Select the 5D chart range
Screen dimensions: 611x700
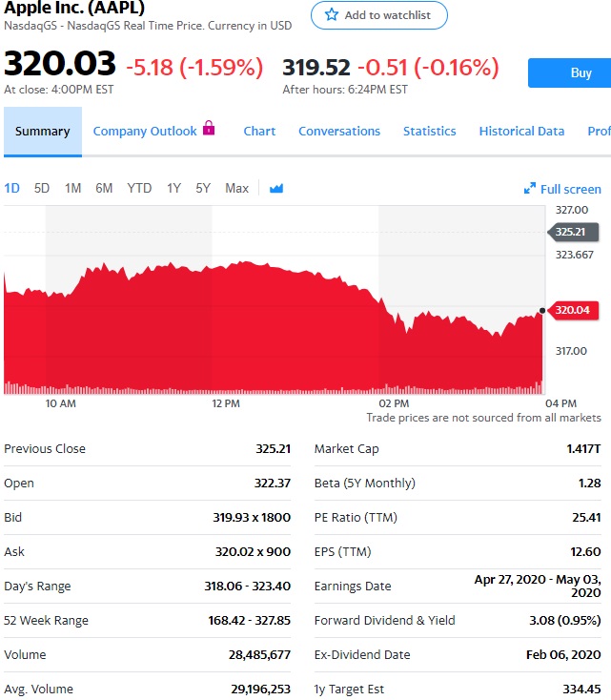42,189
